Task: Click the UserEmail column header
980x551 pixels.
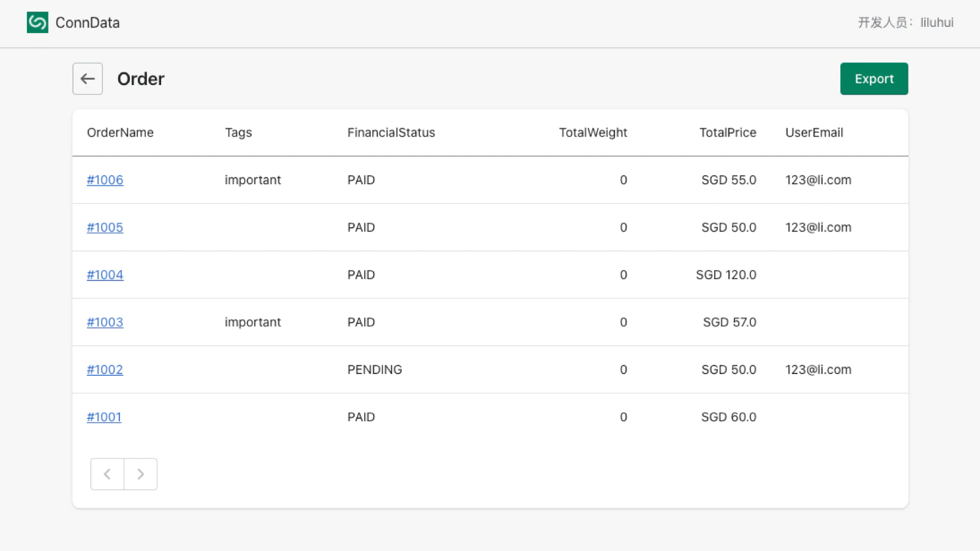Action: point(814,133)
